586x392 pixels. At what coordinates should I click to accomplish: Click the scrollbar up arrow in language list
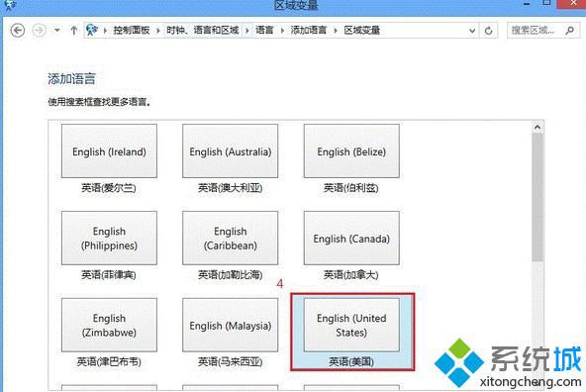tap(537, 127)
